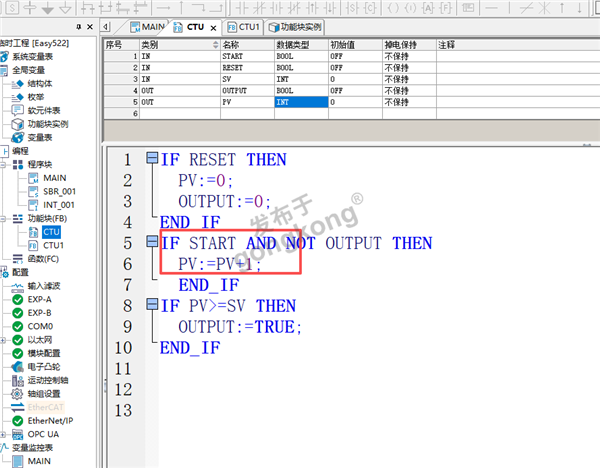The width and height of the screenshot is (600, 468).
Task: Open the CTU1 function block in the tree
Action: (x=52, y=245)
